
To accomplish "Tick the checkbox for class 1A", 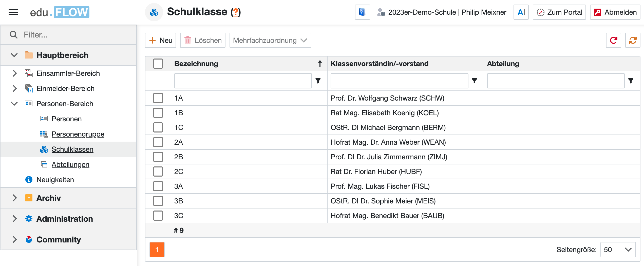I will (x=158, y=98).
